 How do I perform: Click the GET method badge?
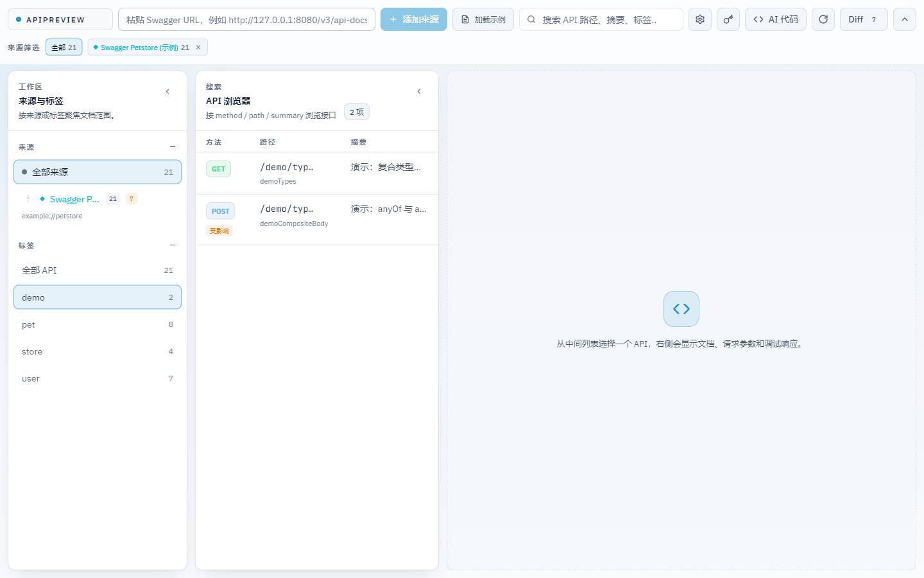point(218,169)
